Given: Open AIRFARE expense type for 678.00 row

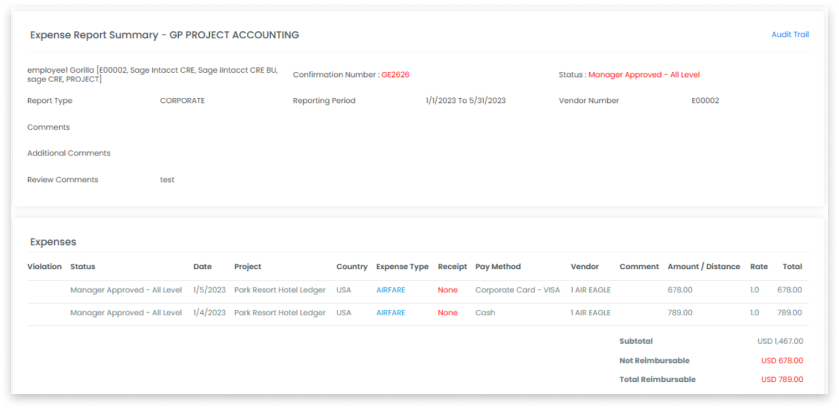Looking at the screenshot, I should [x=391, y=290].
